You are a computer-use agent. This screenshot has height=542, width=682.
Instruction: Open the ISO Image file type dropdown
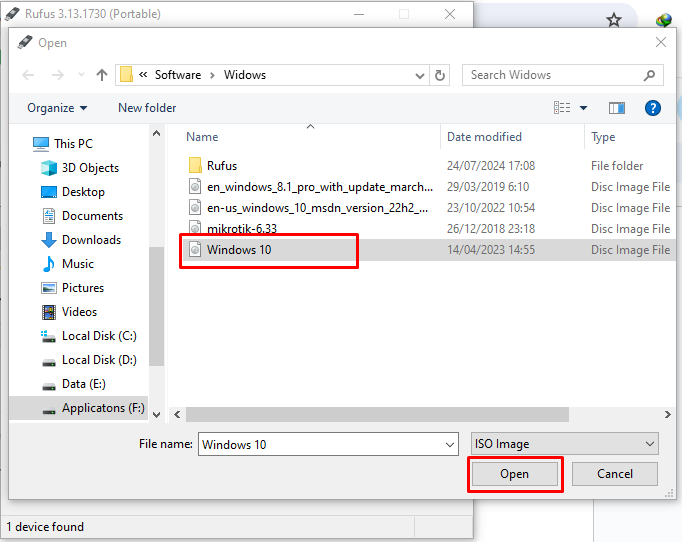(x=565, y=444)
